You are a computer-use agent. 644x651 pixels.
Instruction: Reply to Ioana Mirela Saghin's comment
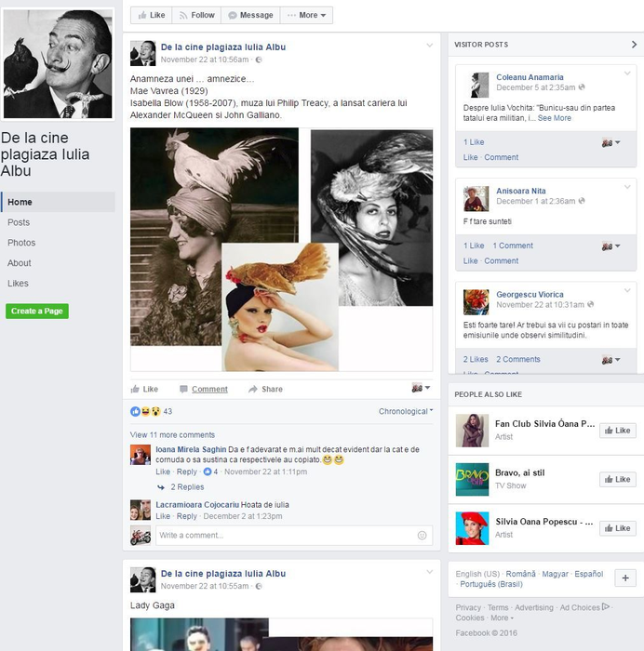pyautogui.click(x=186, y=472)
